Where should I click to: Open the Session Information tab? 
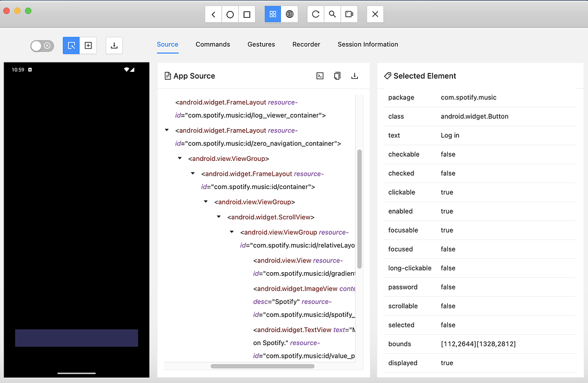(367, 44)
